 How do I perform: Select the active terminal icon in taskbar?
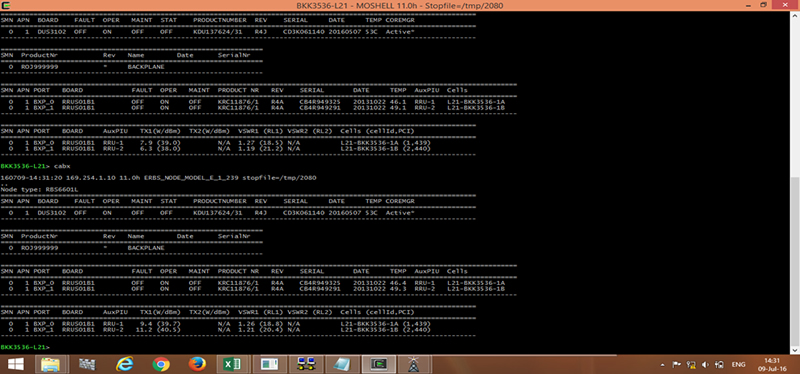(378, 364)
